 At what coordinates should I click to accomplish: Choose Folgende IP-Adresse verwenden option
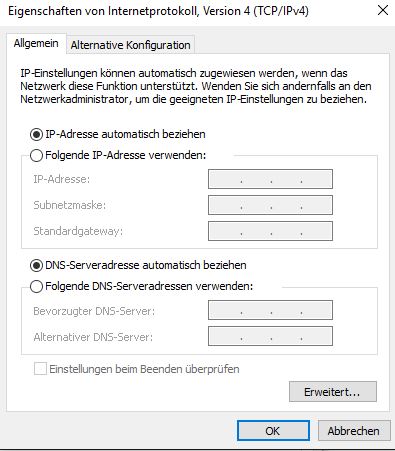(x=36, y=155)
